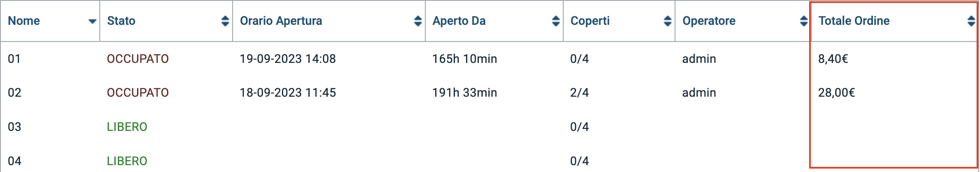
Task: Click the 28,00€ order total
Action: [836, 93]
